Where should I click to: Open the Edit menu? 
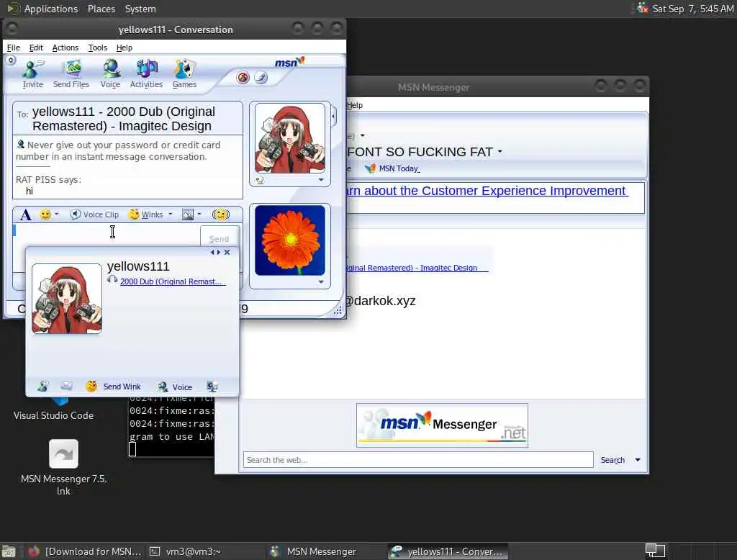tap(36, 48)
